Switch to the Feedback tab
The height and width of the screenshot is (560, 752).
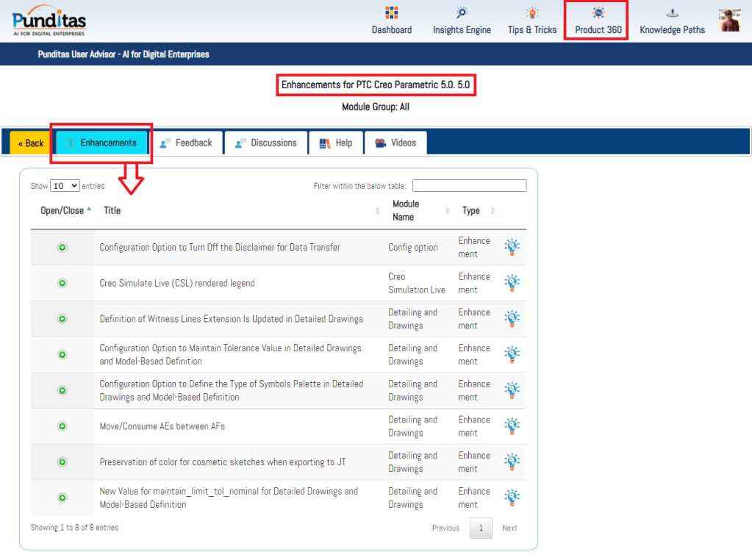tap(186, 143)
